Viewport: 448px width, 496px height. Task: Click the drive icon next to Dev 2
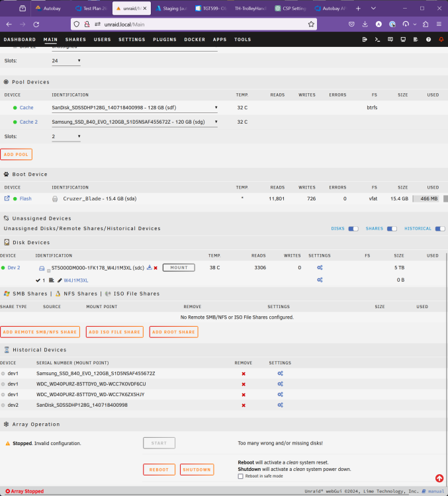42,269
